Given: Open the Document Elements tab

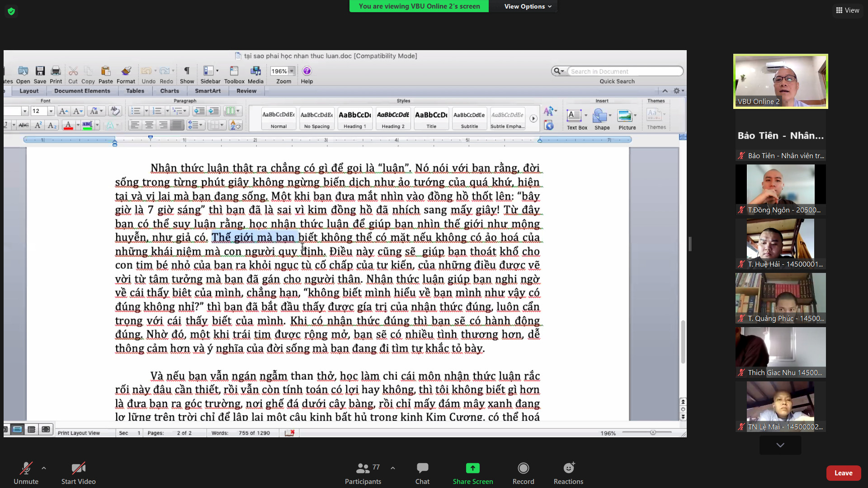Looking at the screenshot, I should click(82, 91).
